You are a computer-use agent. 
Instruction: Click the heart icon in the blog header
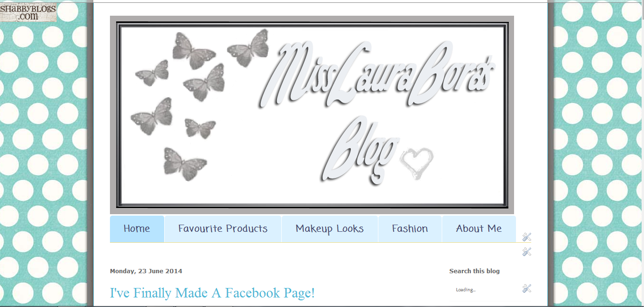[416, 163]
